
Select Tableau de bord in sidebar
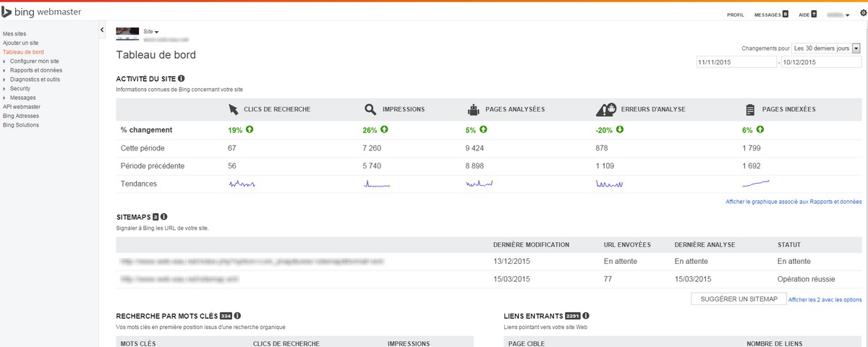click(23, 52)
